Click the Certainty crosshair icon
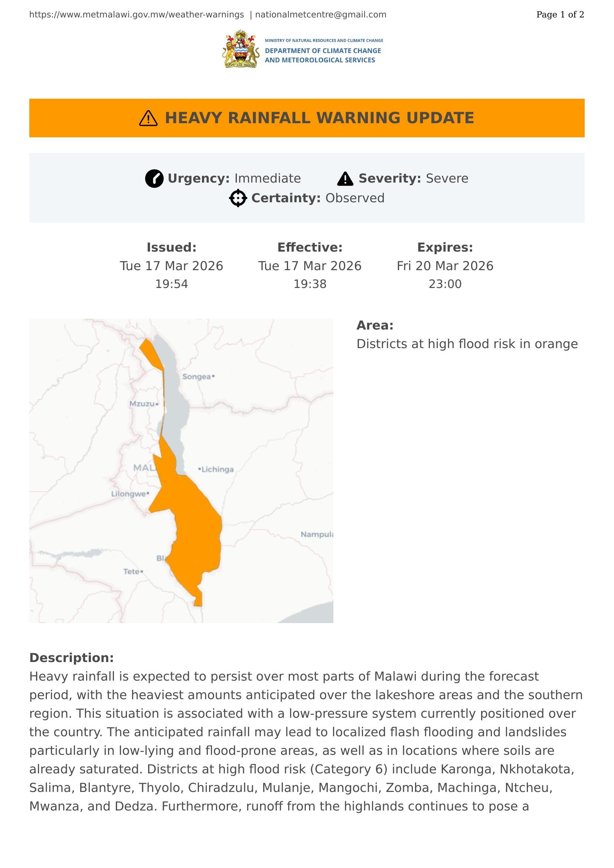614x868 pixels. click(238, 198)
